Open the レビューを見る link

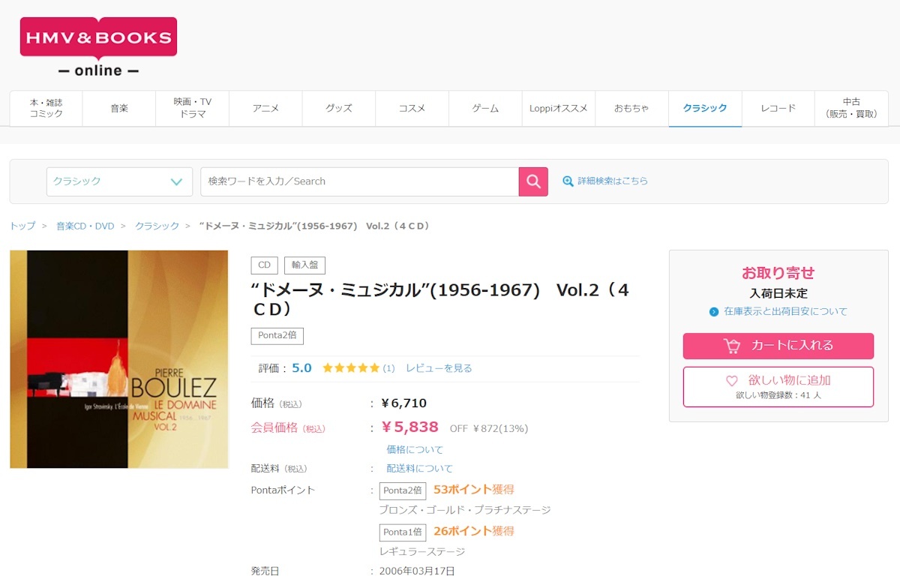439,368
